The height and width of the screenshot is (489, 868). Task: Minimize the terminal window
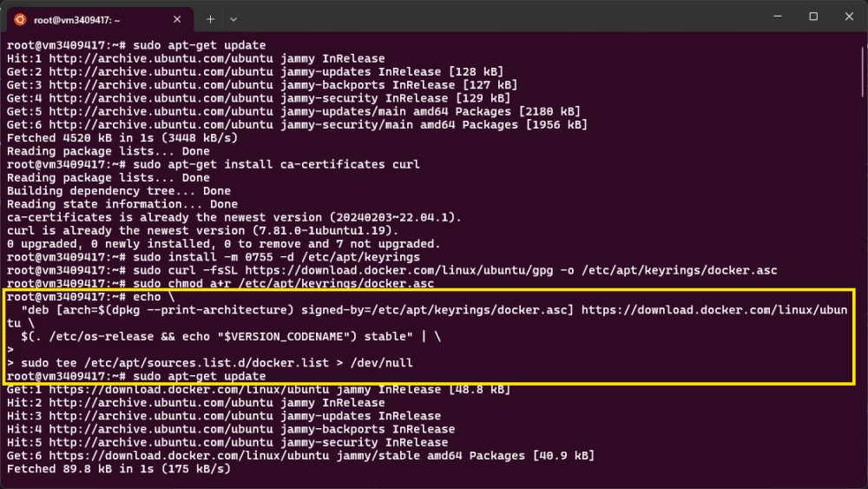click(x=778, y=17)
